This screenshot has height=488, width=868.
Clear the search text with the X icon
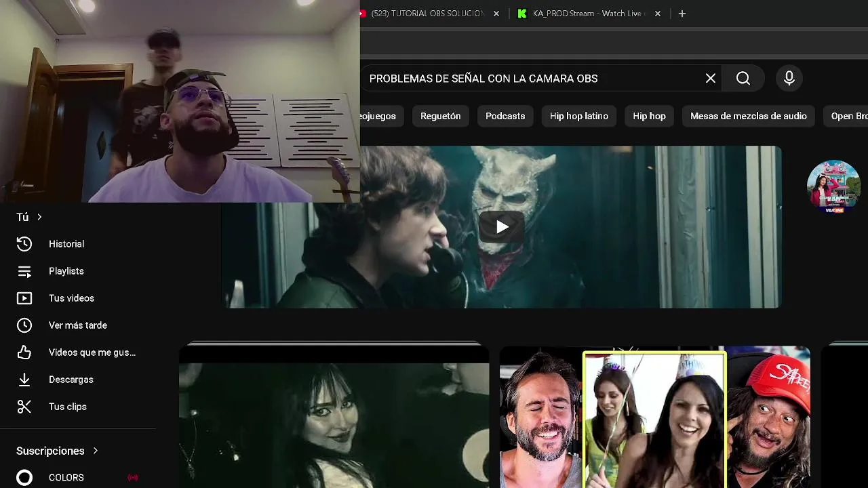click(711, 79)
